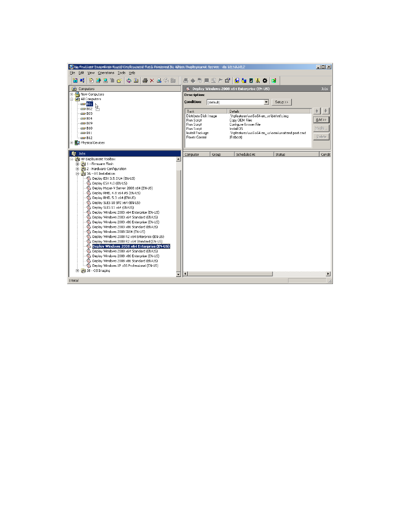Open the Help menu
This screenshot has width=400, height=532.
132,73
